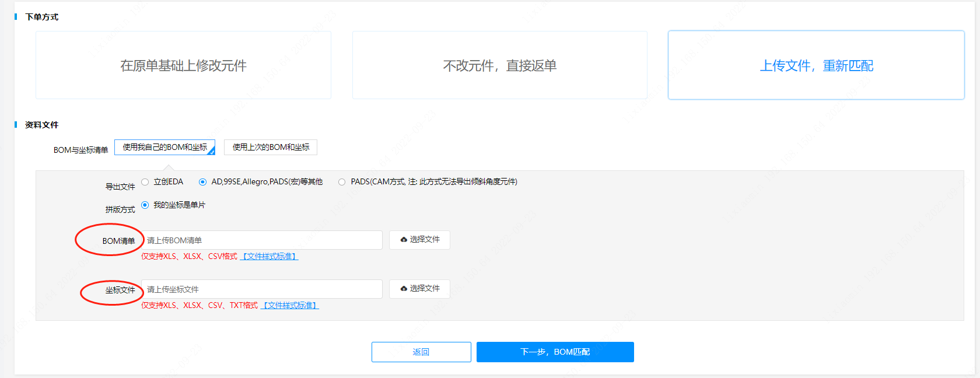Select 我的坐标是单片 panel mode
This screenshot has width=980, height=378.
(x=145, y=205)
